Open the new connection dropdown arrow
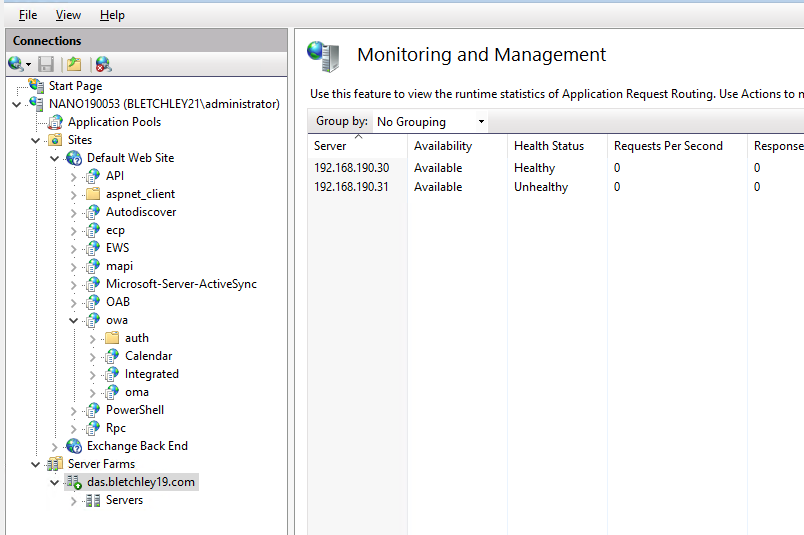The image size is (804, 535). [x=28, y=65]
